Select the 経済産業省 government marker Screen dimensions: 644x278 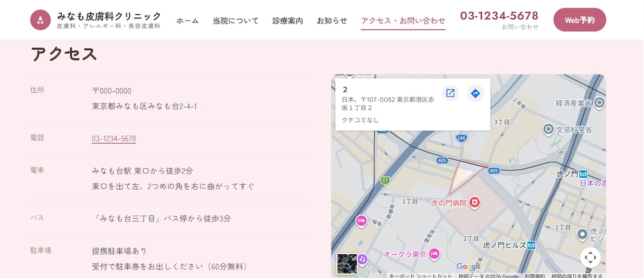(599, 102)
